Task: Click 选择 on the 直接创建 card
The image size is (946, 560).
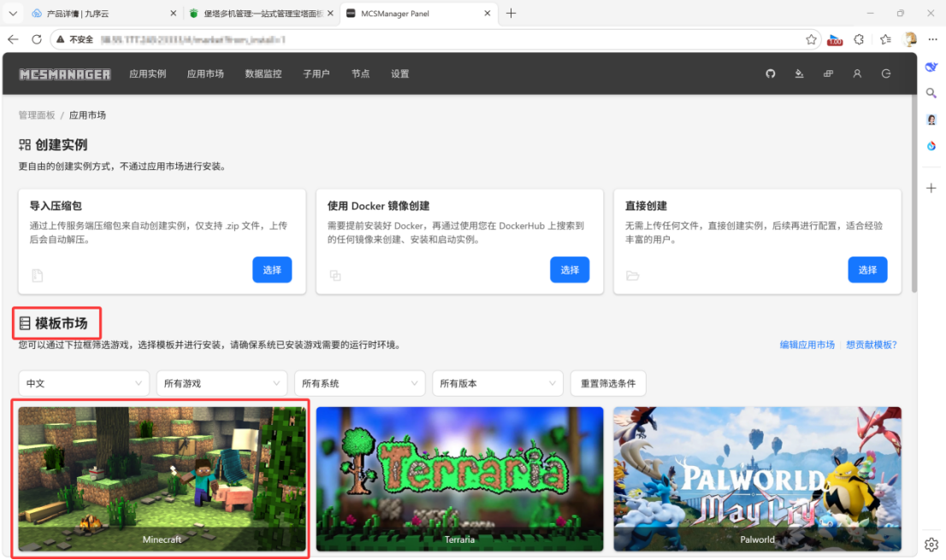Action: pos(867,269)
